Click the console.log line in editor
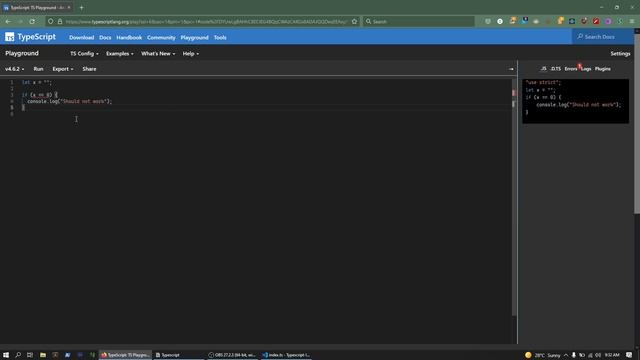This screenshot has height=360, width=640. 69,101
